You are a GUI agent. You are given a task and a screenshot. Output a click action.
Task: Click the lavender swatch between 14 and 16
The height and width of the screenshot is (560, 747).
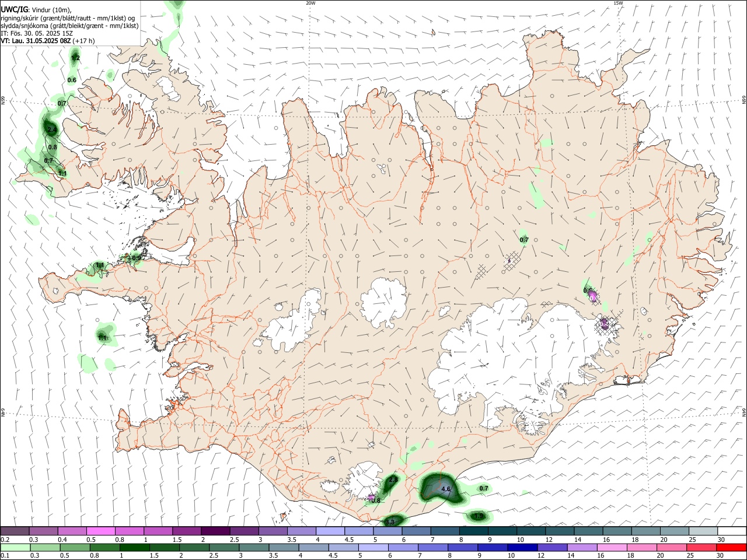(x=582, y=547)
